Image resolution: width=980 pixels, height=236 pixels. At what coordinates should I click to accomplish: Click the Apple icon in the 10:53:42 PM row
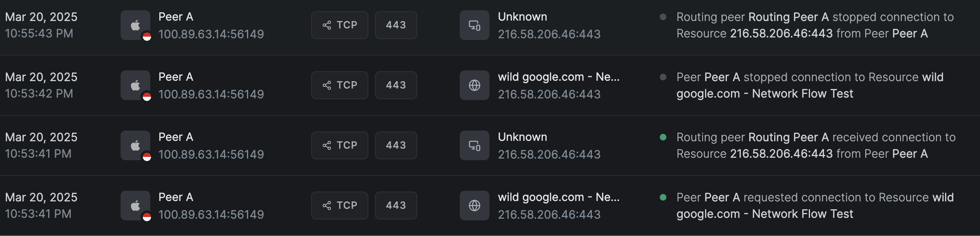click(x=135, y=85)
